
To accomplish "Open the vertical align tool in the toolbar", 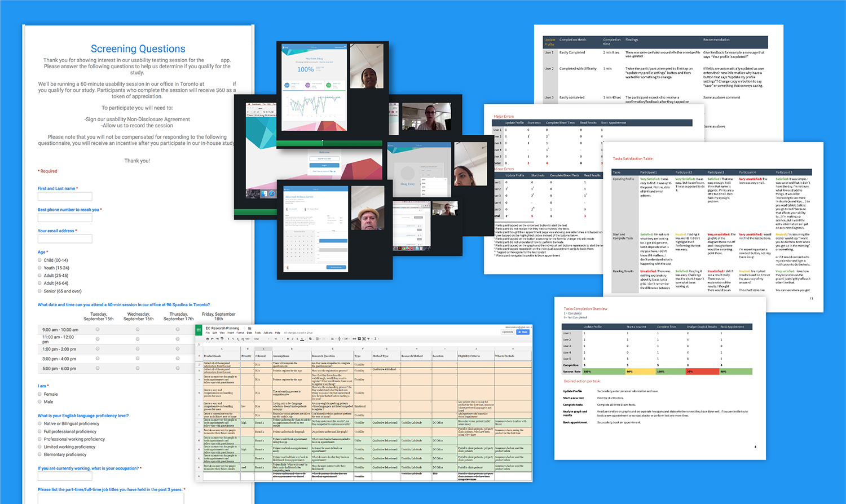I will 340,339.
